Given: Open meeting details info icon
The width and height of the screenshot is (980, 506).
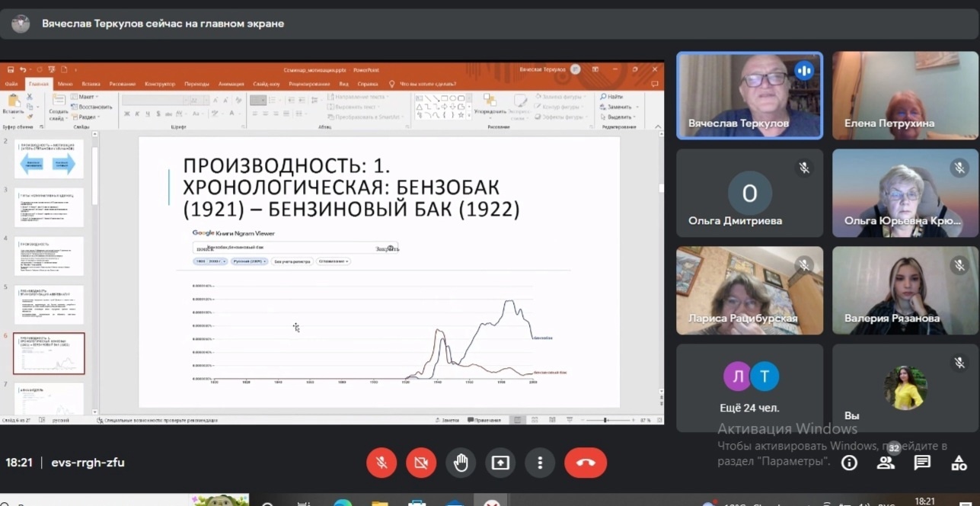Looking at the screenshot, I should 849,463.
